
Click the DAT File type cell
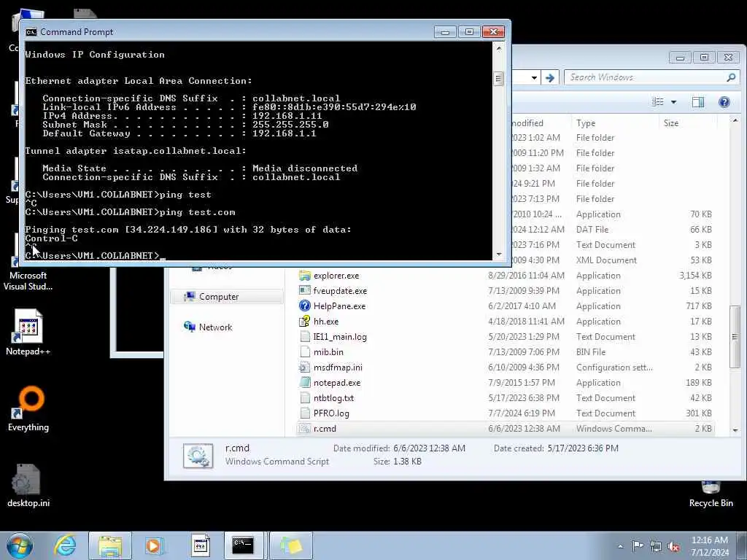pyautogui.click(x=592, y=230)
